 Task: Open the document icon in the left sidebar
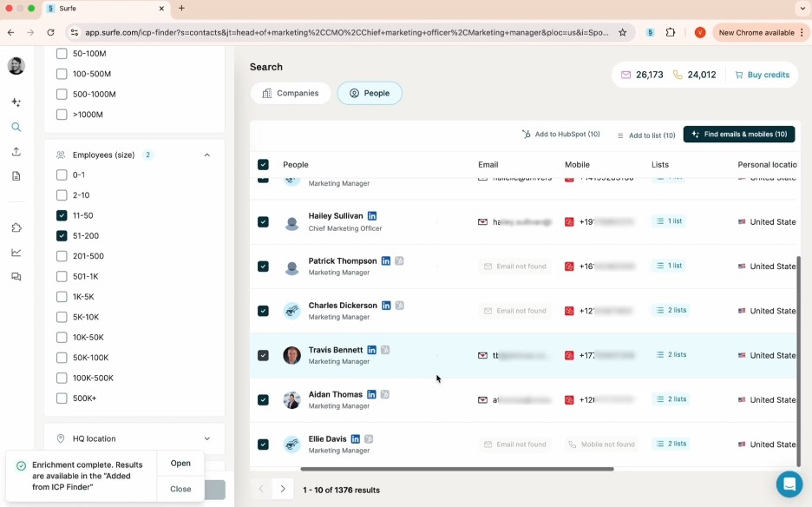pyautogui.click(x=17, y=175)
